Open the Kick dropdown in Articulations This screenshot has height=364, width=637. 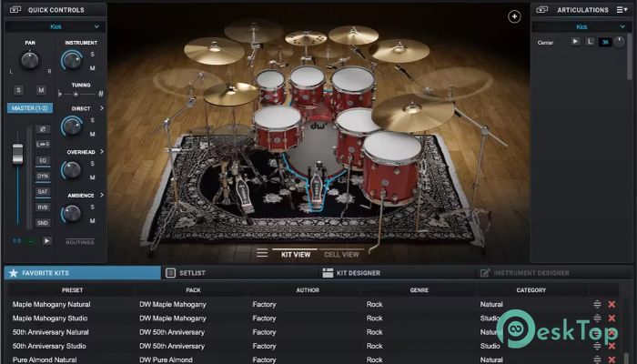pyautogui.click(x=581, y=26)
